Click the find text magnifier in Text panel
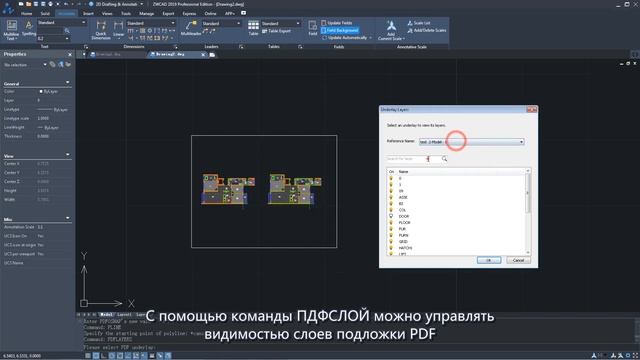This screenshot has height=360, width=640. (x=67, y=31)
